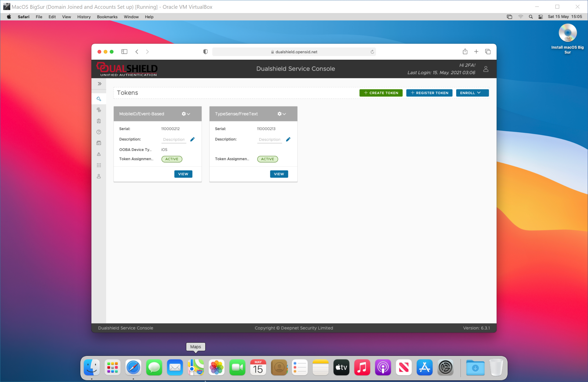Open the grid dots sidebar icon
Viewport: 588px width, 382px height.
(x=99, y=165)
